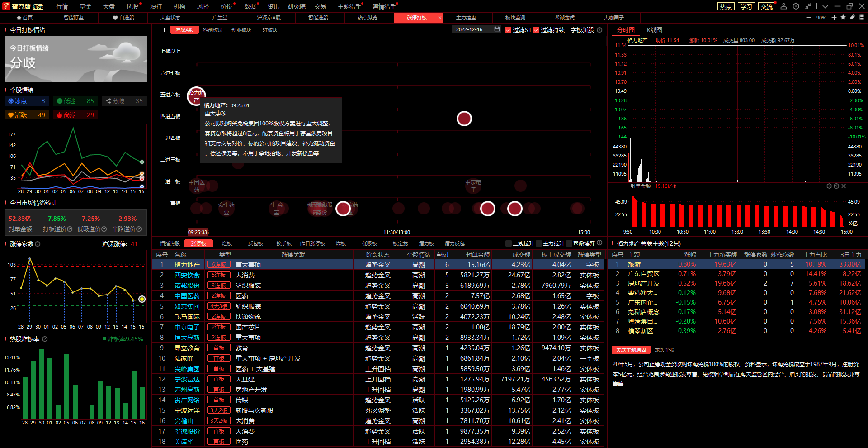868x448 pixels.
Task: Enable the 帮派博弈 checkbox
Action: 569,243
